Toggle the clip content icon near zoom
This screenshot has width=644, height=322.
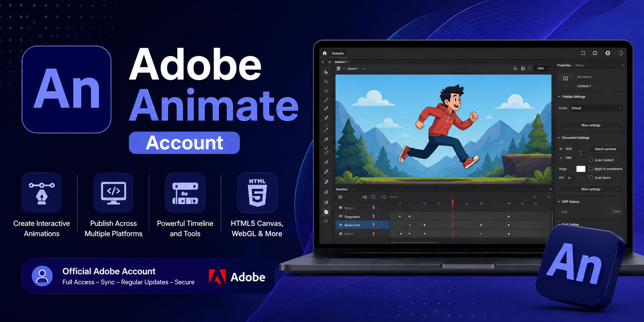[x=523, y=68]
